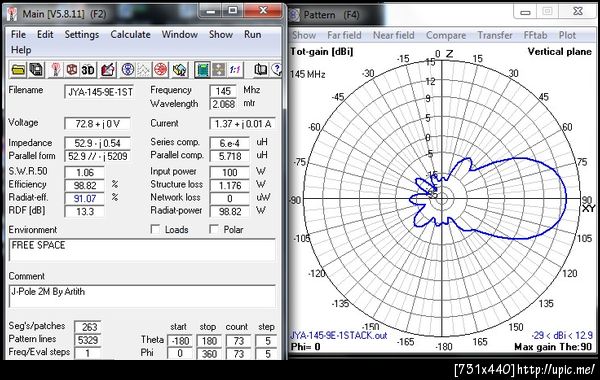The image size is (600, 380).
Task: Click the S.W.R.50 field 1.06
Action: 85,172
